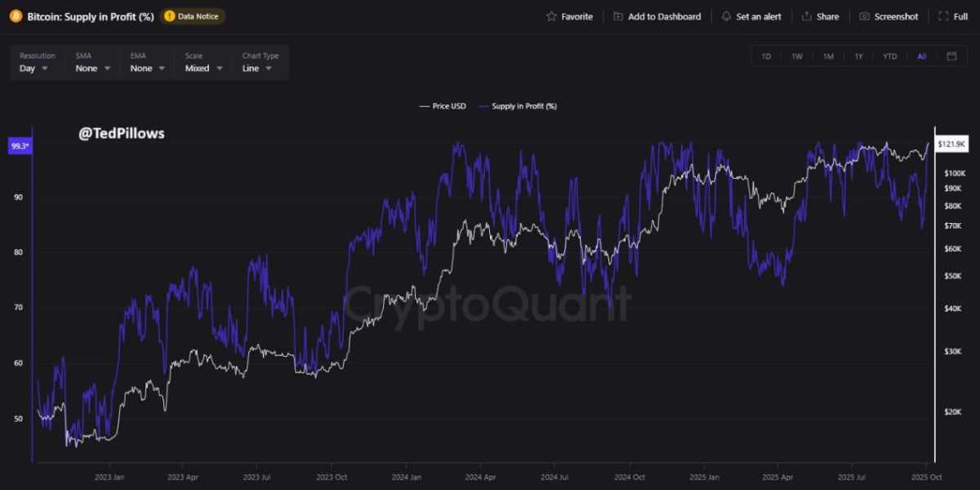Screen dimensions: 980x490
Task: Click the Favorite star icon
Action: [x=551, y=16]
